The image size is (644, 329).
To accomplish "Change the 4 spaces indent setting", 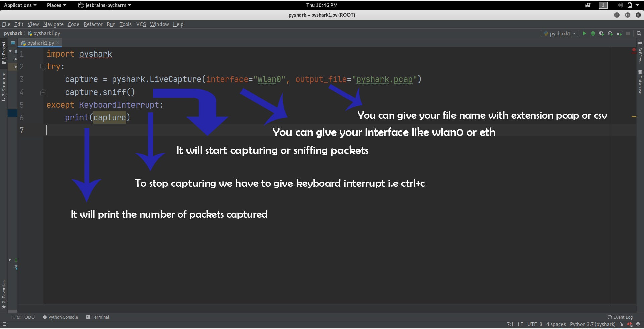I will click(x=556, y=324).
